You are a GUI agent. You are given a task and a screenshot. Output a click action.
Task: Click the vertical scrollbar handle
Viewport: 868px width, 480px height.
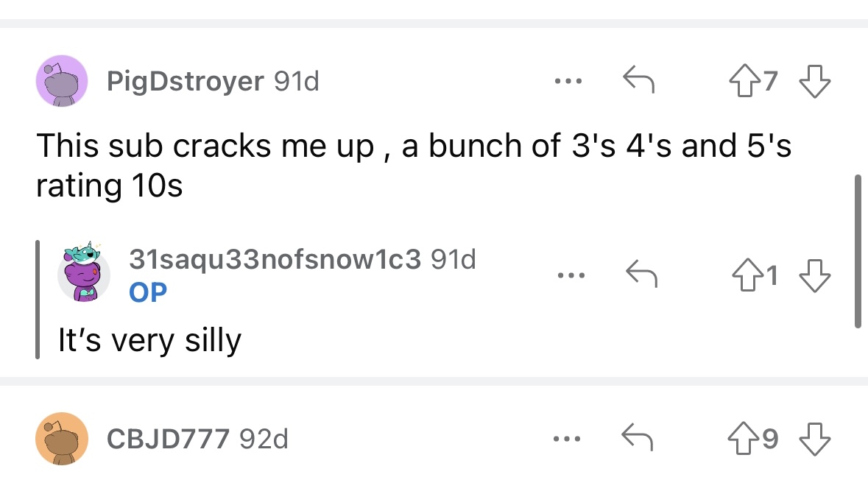857,250
